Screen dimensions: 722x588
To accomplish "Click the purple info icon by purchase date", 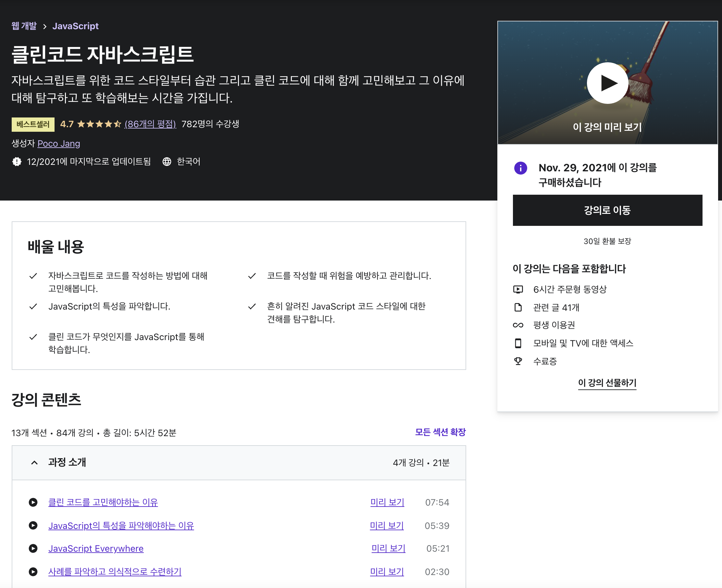I will [x=520, y=168].
